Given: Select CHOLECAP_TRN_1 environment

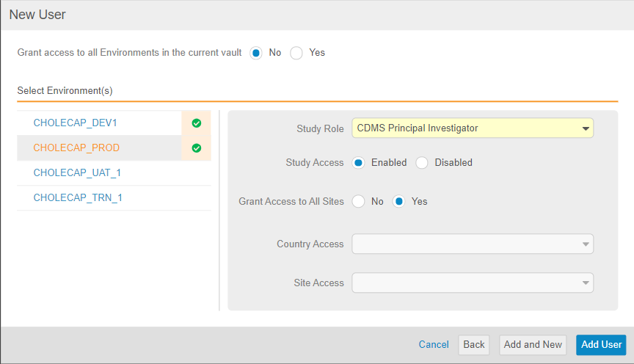Looking at the screenshot, I should pos(77,198).
